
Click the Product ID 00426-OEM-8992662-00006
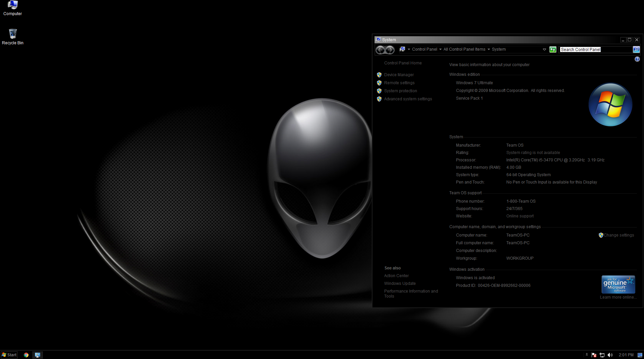(x=493, y=286)
